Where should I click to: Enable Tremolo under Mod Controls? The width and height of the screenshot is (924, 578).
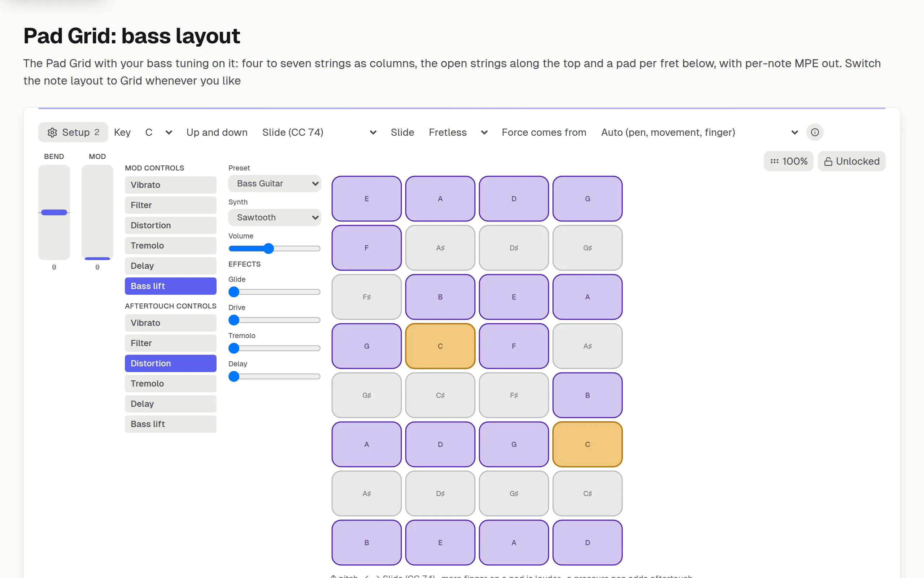coord(171,246)
